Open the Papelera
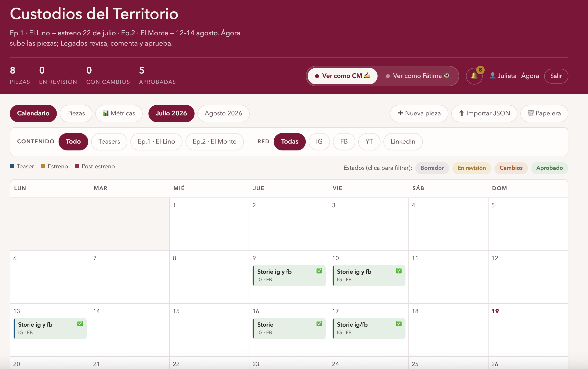Screen dimensions: 588x369 pos(544,113)
